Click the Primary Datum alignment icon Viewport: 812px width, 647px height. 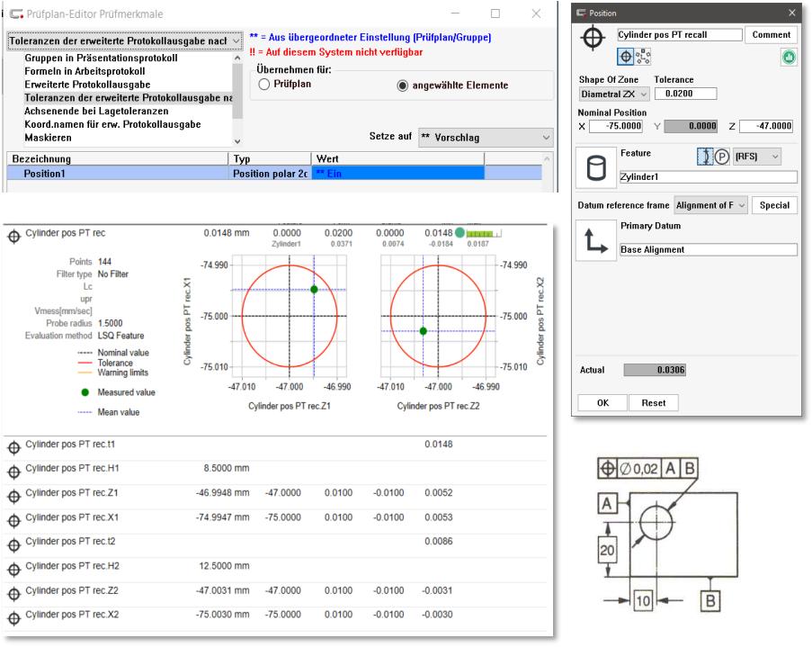pyautogui.click(x=594, y=240)
